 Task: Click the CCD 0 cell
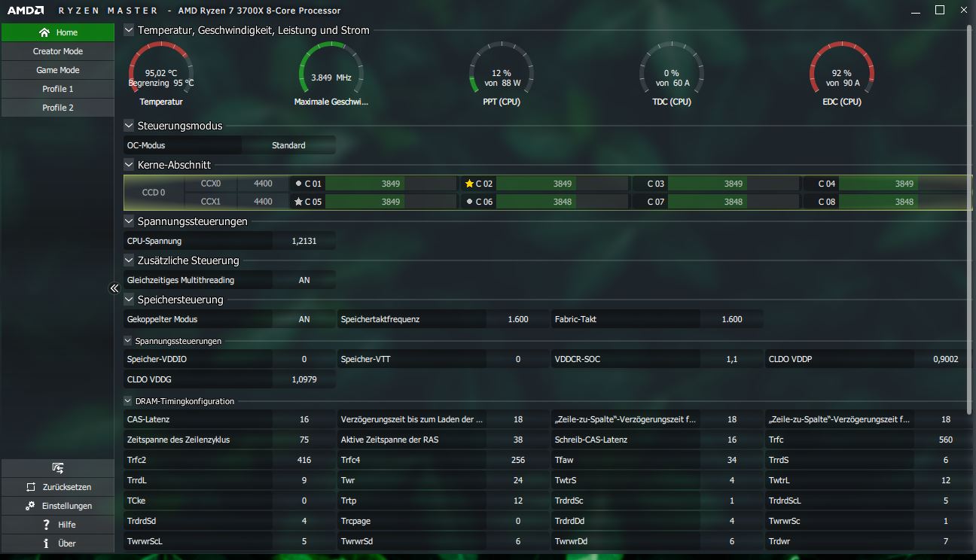[x=154, y=193]
